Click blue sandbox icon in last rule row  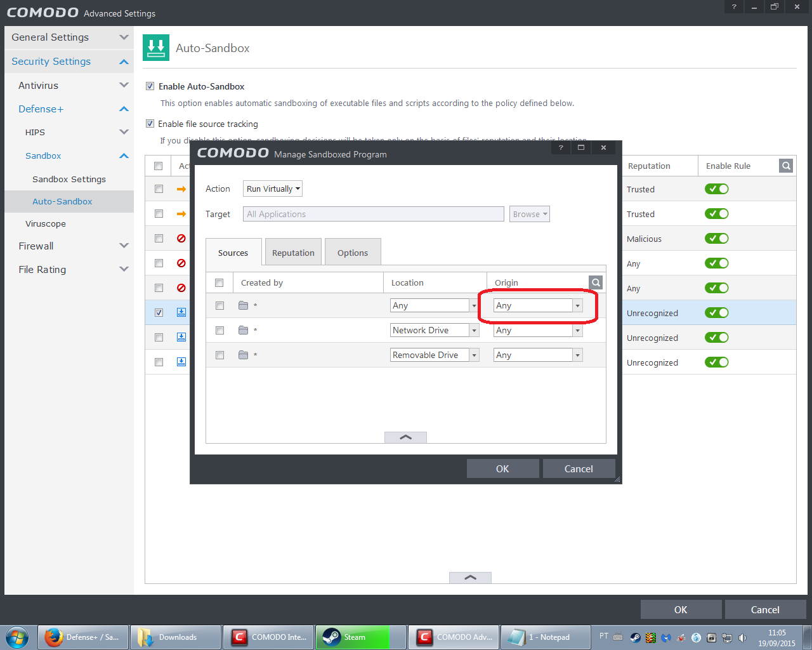[181, 362]
